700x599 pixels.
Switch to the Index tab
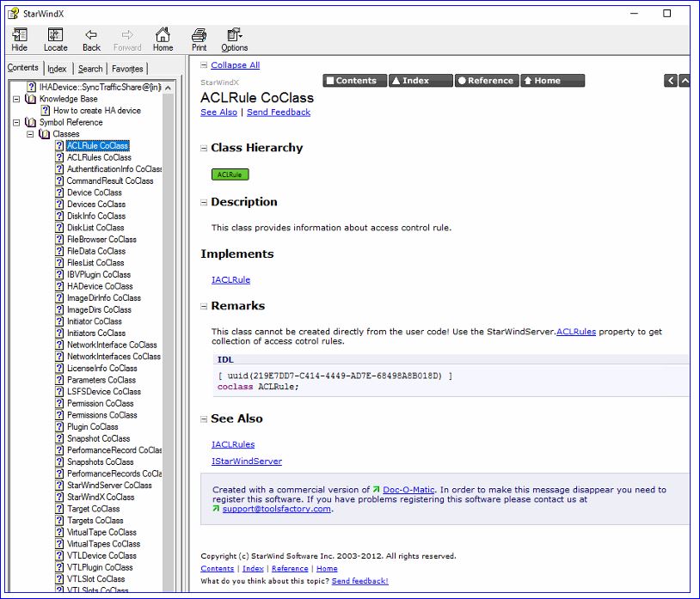click(57, 69)
